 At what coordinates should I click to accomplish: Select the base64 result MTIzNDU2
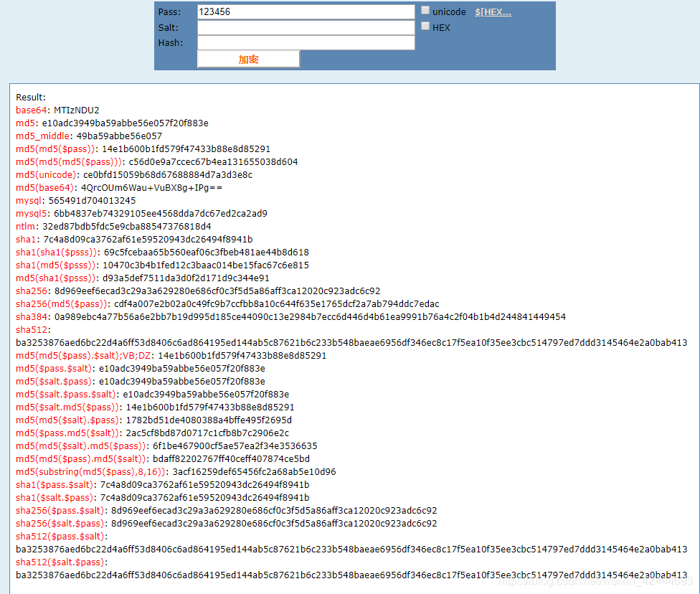(76, 110)
